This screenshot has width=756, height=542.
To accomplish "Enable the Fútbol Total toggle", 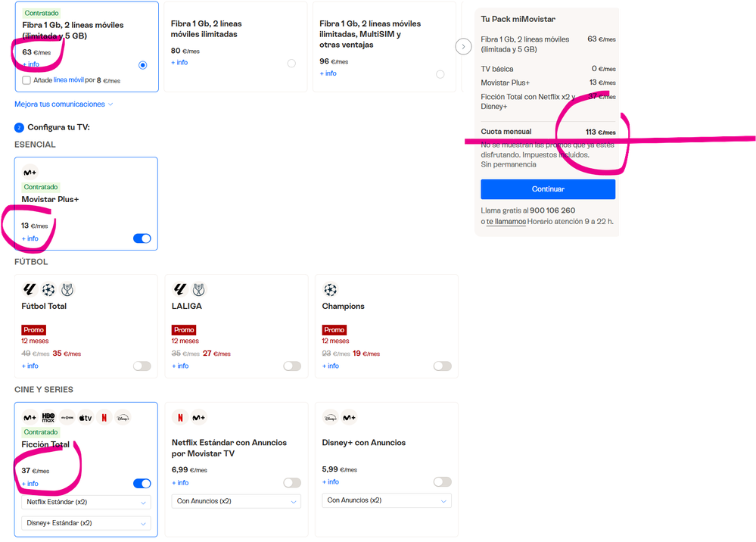I will (x=142, y=366).
